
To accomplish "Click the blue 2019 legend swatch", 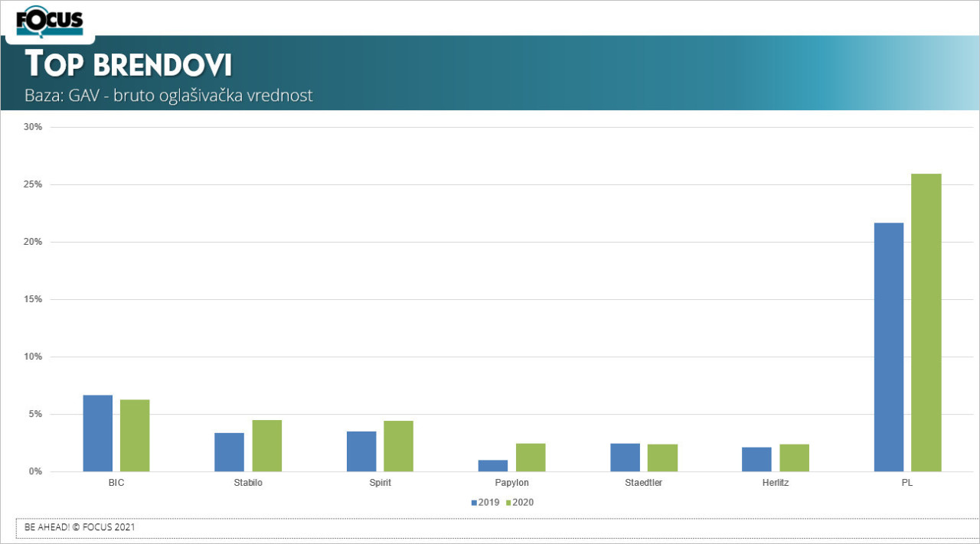I will click(474, 503).
